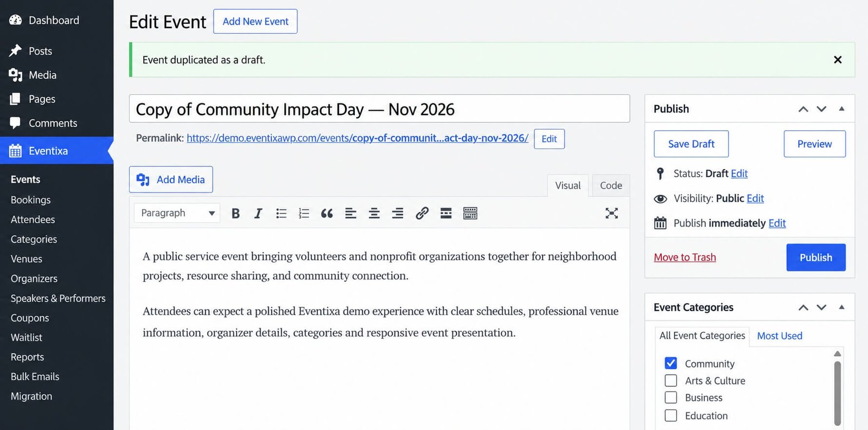Dismiss the Event duplicated notice
Image resolution: width=868 pixels, height=430 pixels.
click(x=838, y=60)
